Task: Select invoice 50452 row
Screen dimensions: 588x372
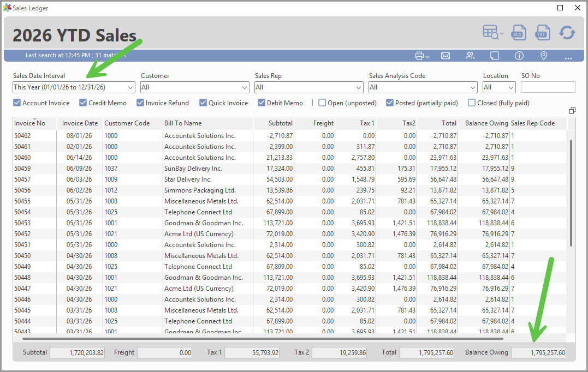Action: tap(289, 234)
